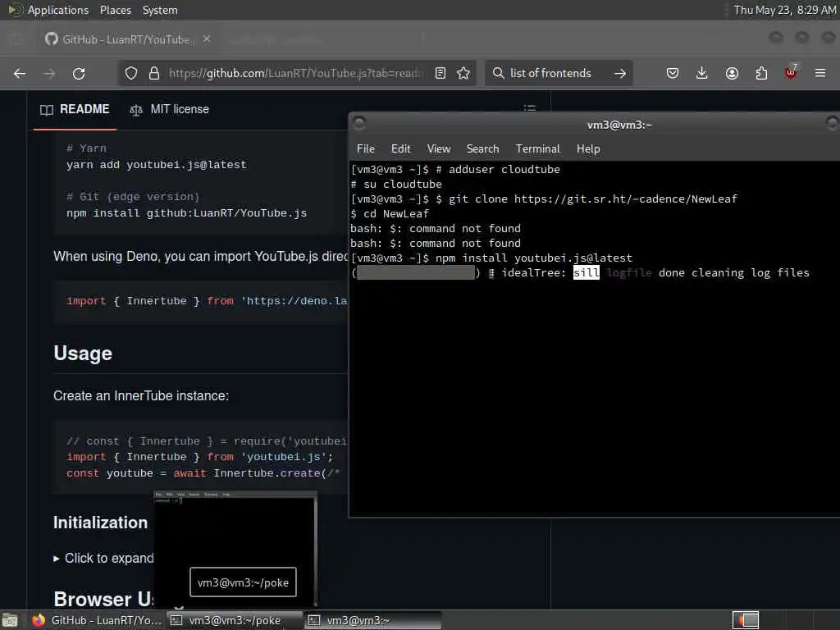
Task: Switch to vm3@vm3:~/poke terminal in taskbar
Action: (235, 620)
